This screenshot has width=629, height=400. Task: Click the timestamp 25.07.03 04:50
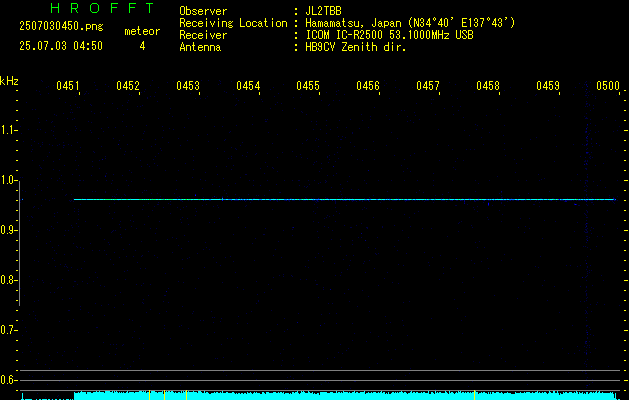point(61,46)
